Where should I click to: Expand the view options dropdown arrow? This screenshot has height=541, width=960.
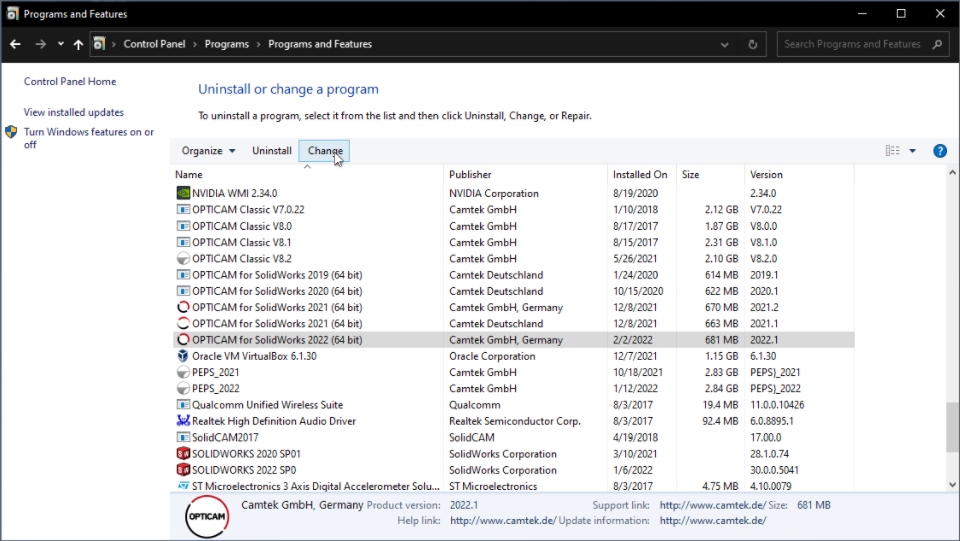912,151
